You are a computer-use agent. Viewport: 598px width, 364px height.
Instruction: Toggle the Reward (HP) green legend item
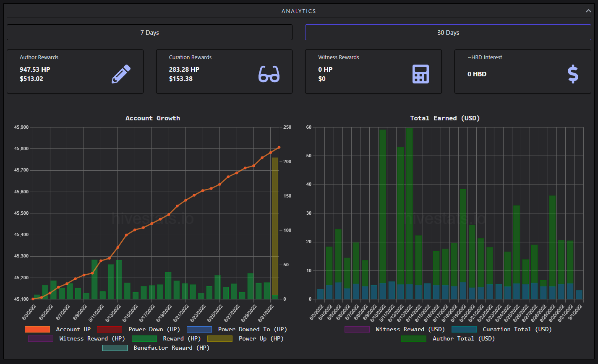166,338
